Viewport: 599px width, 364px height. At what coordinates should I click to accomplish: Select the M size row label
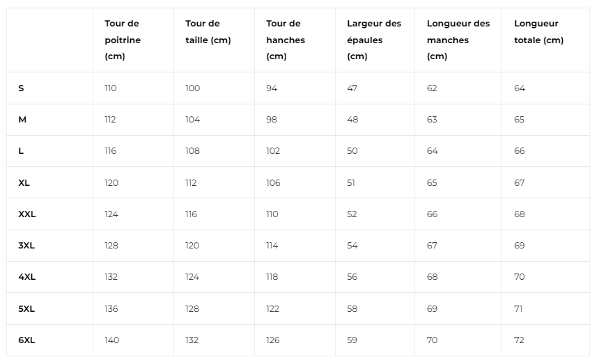click(x=22, y=120)
